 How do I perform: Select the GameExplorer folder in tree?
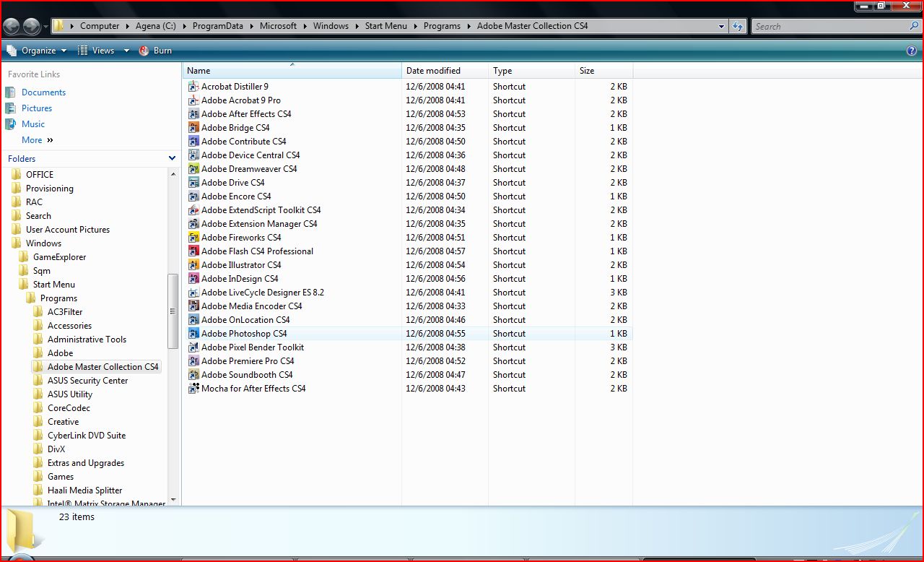click(x=60, y=256)
